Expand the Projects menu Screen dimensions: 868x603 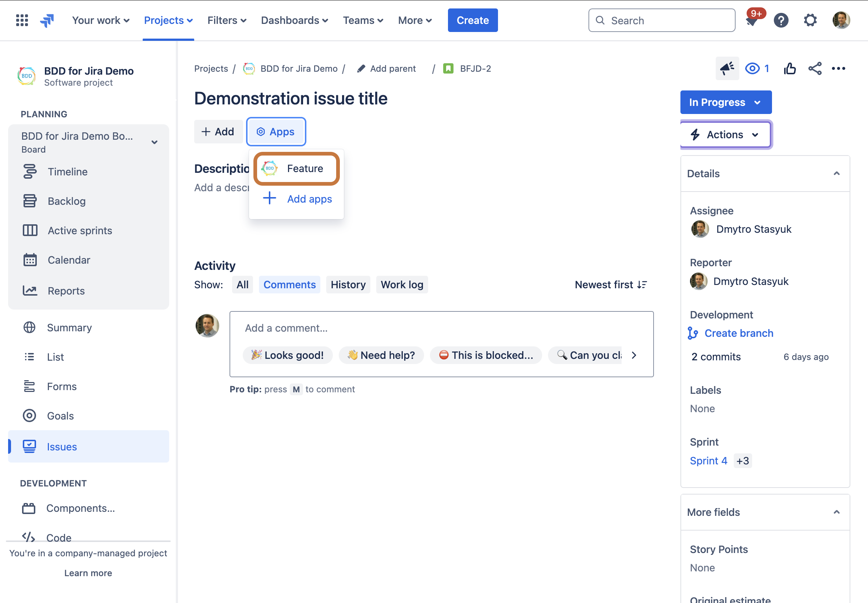click(x=168, y=20)
